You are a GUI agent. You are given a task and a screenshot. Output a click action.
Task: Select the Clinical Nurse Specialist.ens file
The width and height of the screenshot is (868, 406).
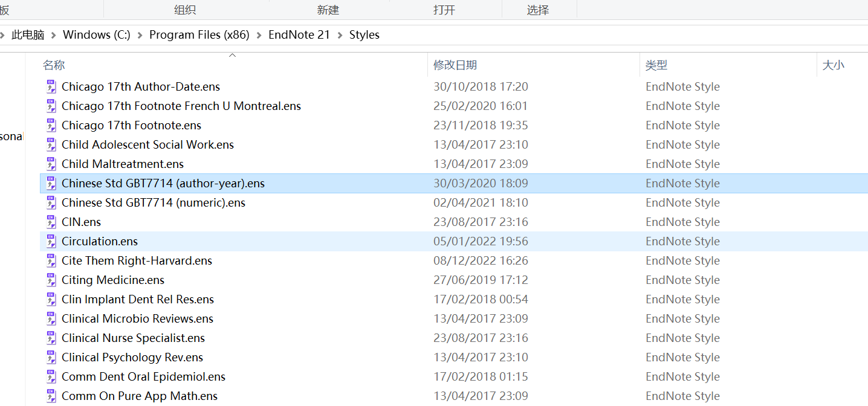(133, 338)
